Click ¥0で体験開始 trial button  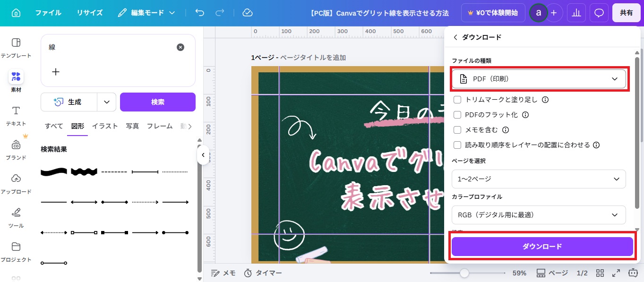click(x=493, y=13)
